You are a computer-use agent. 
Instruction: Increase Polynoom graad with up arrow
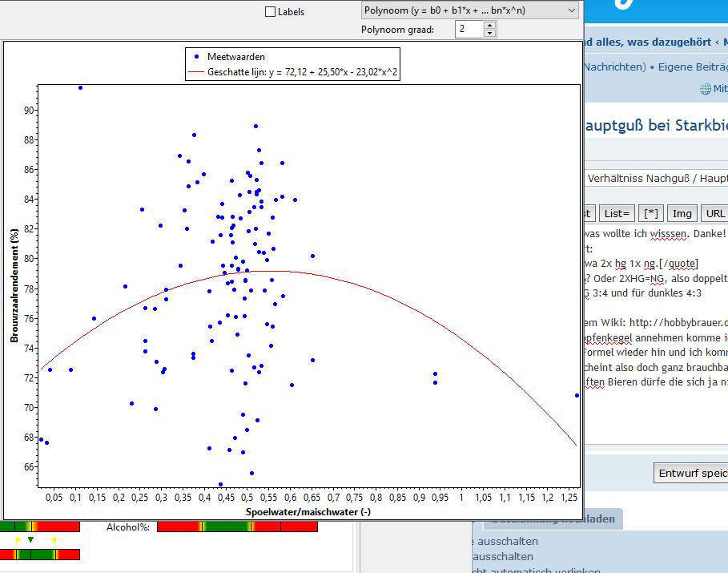click(490, 26)
